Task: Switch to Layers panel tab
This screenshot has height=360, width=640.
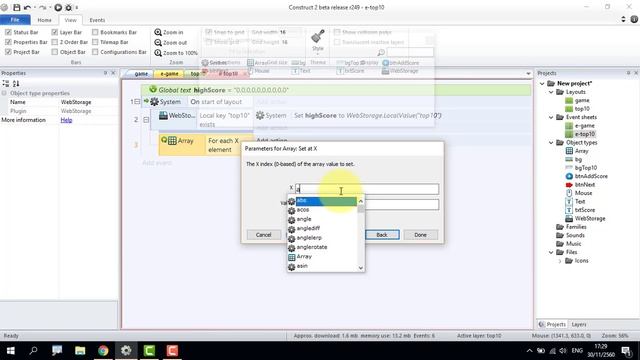Action: tap(579, 324)
